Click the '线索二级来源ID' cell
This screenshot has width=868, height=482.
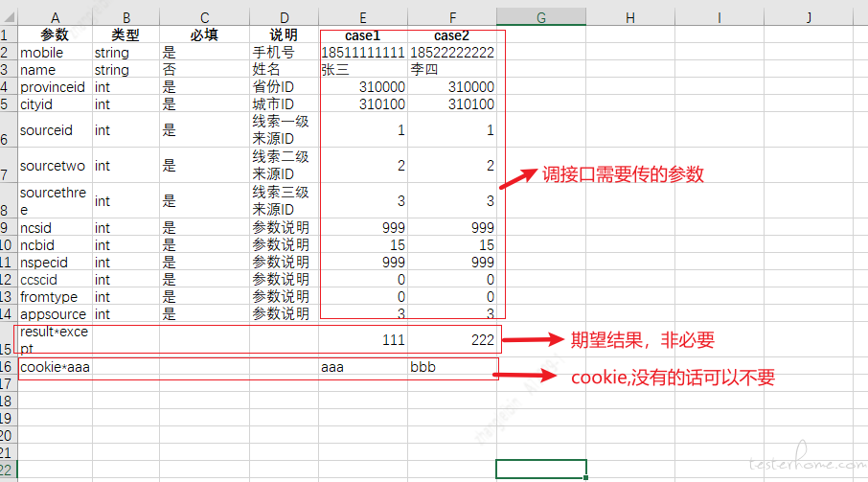point(284,166)
